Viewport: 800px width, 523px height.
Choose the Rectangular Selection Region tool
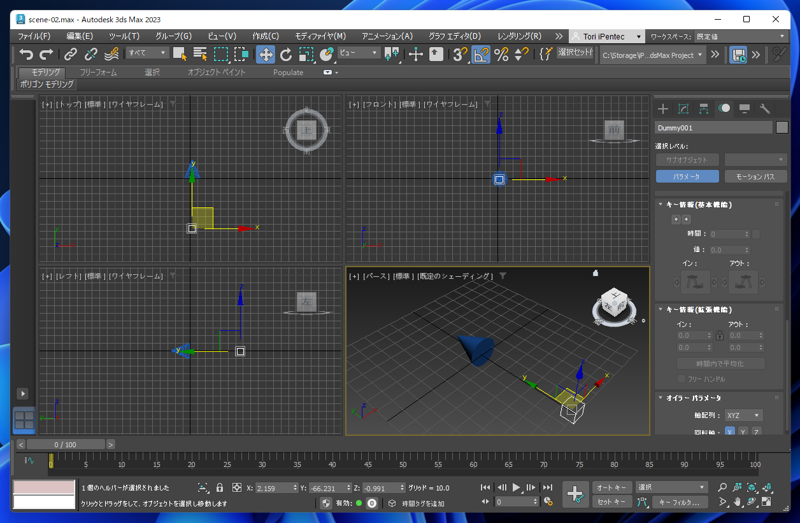click(x=221, y=54)
